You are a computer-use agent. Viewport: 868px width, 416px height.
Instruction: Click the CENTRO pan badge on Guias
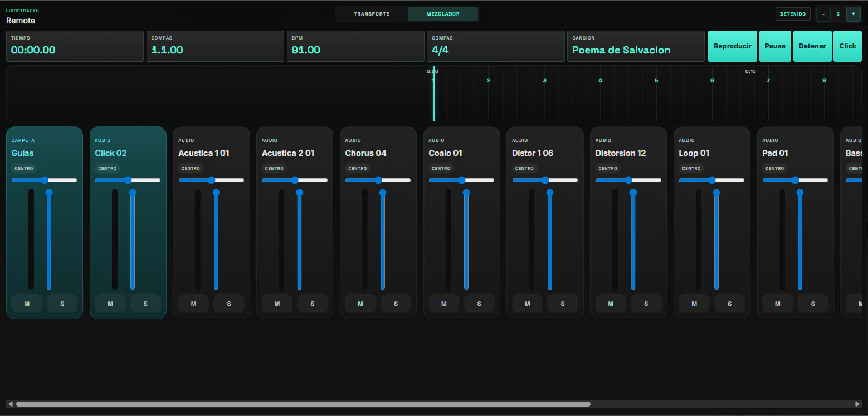pos(24,168)
